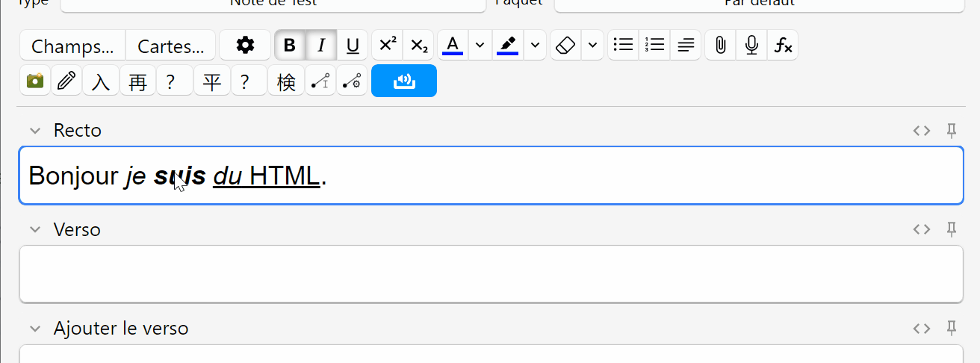This screenshot has height=363, width=980.
Task: Click the "Verso" field label
Action: 77,229
